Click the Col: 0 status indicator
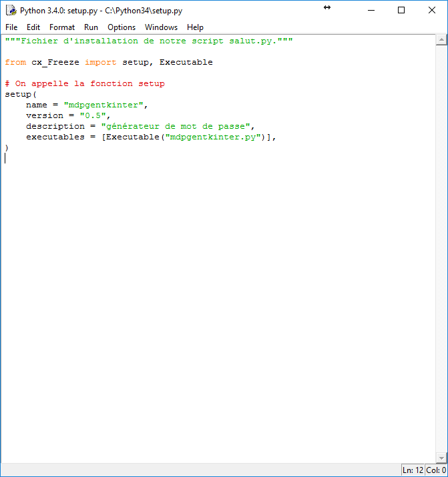Screen dimensions: 448x477 tap(435, 470)
